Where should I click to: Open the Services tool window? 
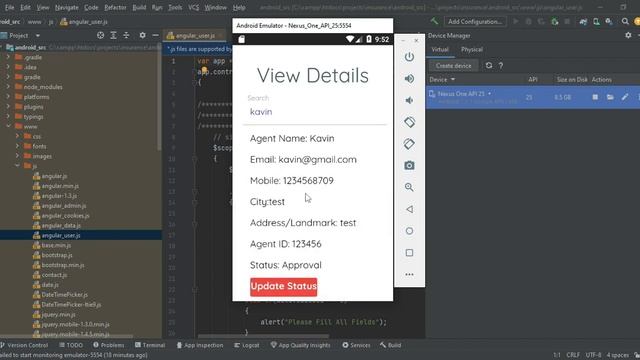356,345
